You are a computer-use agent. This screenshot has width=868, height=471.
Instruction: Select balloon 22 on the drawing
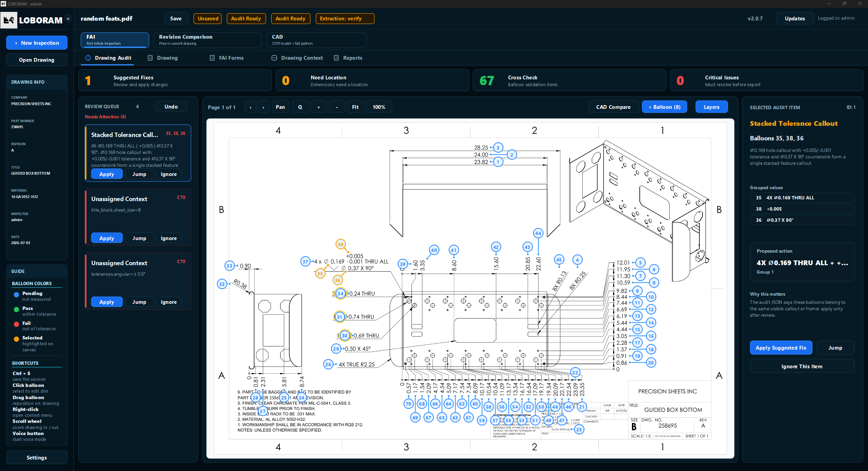575,373
